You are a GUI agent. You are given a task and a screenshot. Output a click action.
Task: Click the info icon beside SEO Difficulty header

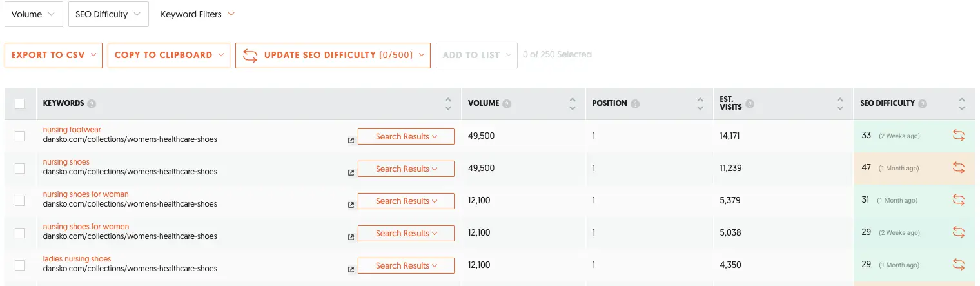coord(923,104)
